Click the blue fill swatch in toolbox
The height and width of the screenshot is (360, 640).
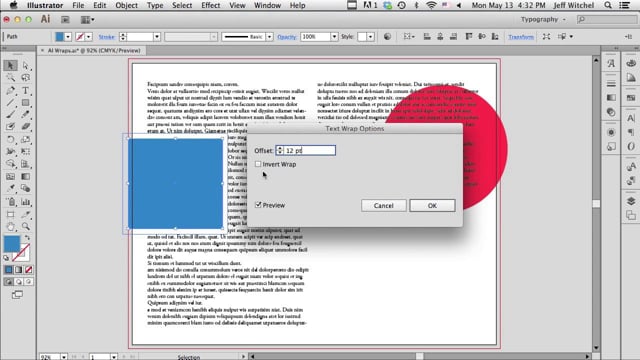pyautogui.click(x=11, y=244)
